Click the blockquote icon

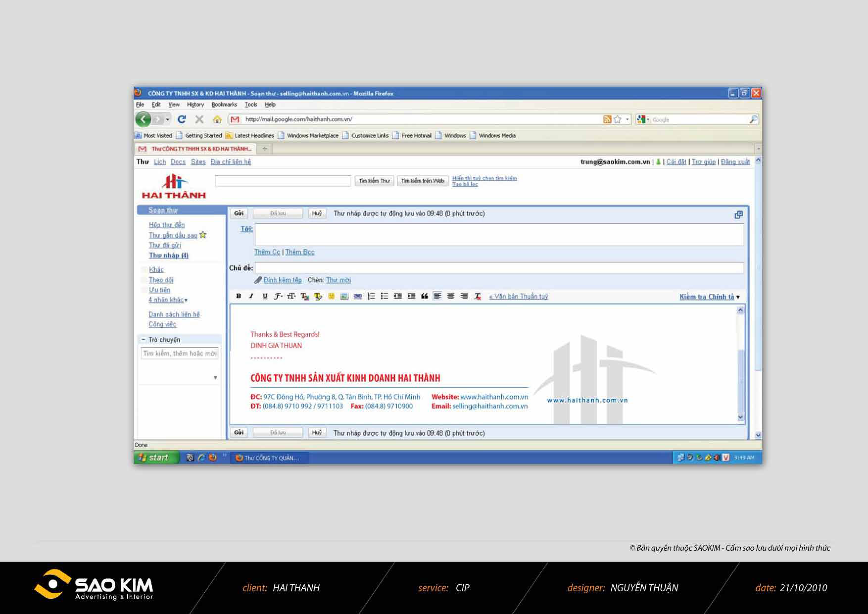pyautogui.click(x=424, y=296)
